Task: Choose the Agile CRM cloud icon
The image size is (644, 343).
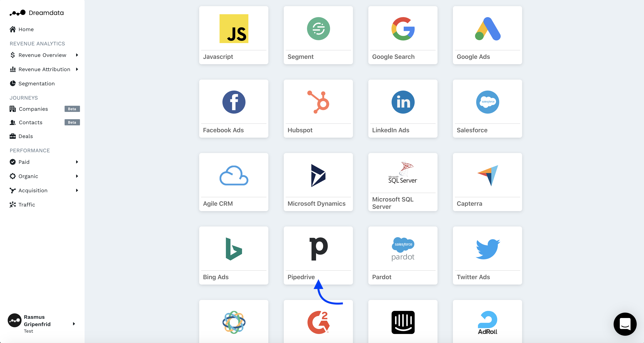Action: pos(234,176)
